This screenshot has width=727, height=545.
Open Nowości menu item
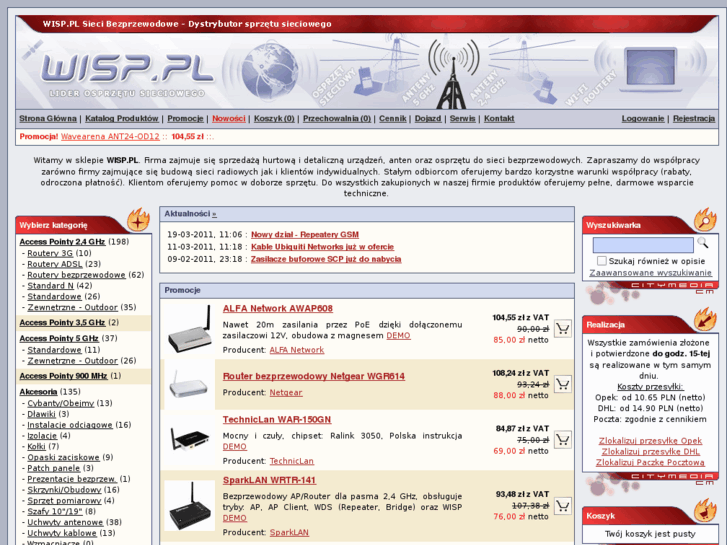coord(229,119)
